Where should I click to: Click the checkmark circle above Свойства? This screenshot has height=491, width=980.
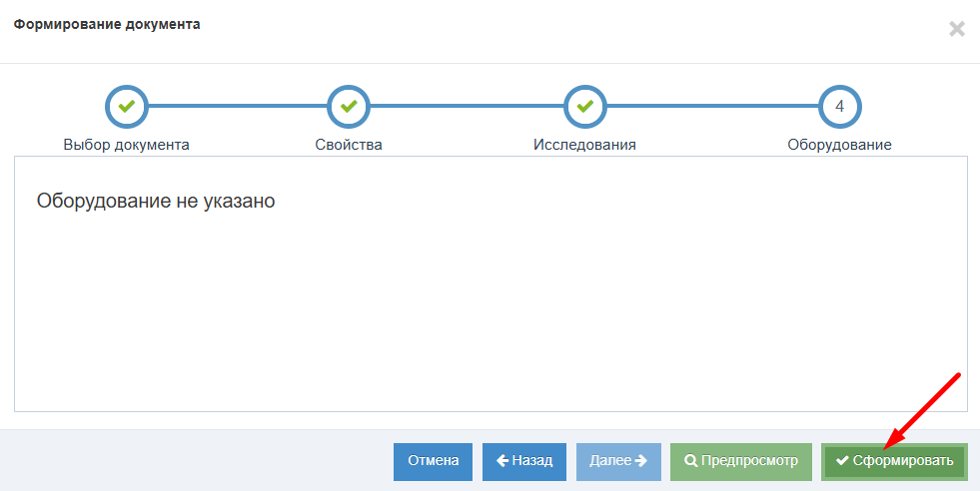click(x=349, y=106)
